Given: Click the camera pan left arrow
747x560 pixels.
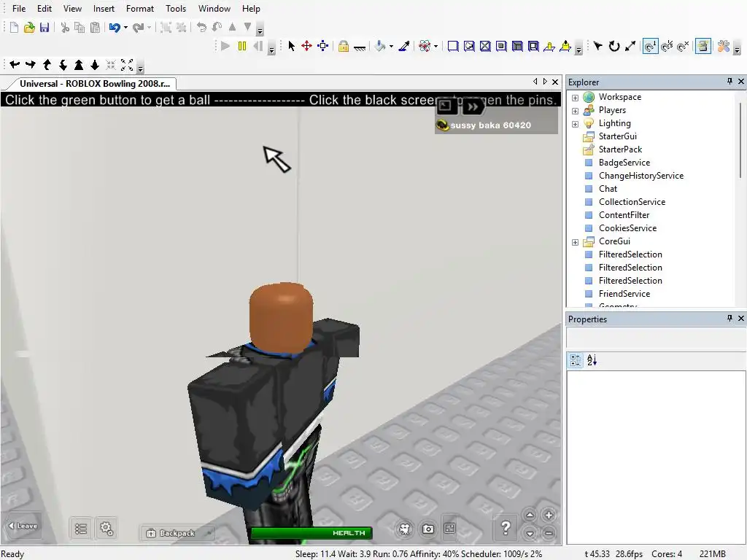Looking at the screenshot, I should click(x=15, y=65).
